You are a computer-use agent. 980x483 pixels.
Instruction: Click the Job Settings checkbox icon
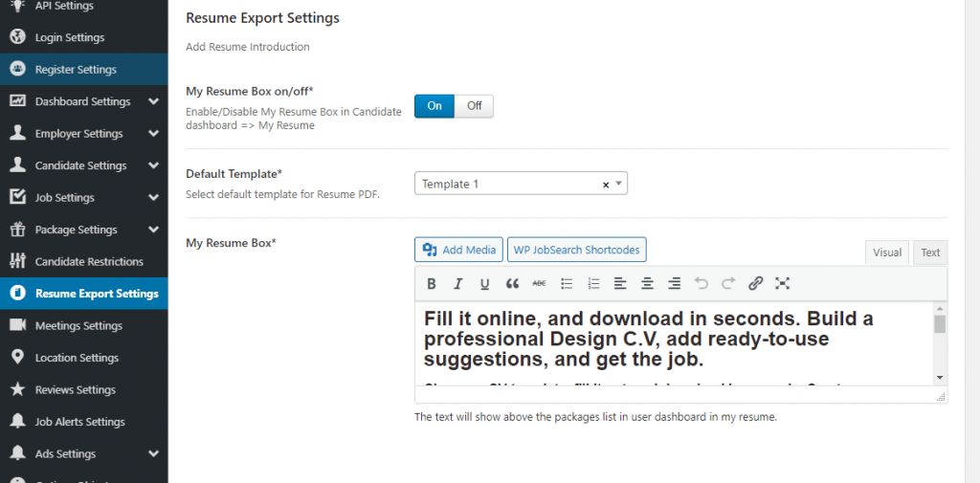point(17,197)
